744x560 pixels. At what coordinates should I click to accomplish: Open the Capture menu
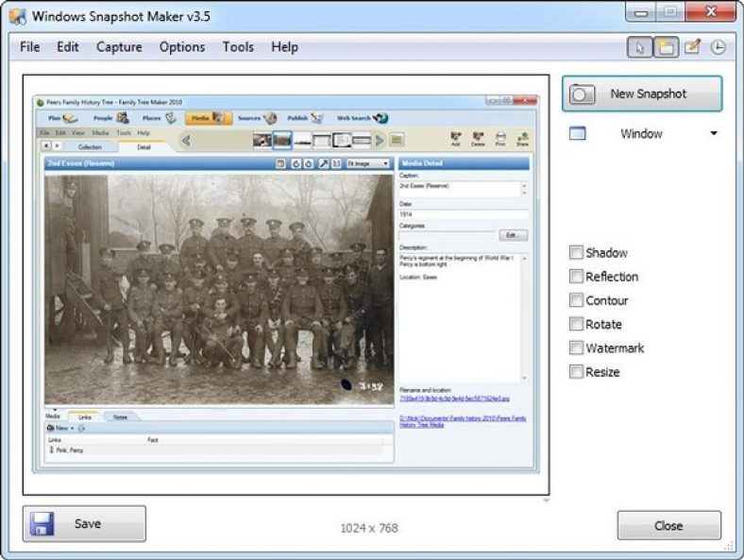[x=119, y=47]
